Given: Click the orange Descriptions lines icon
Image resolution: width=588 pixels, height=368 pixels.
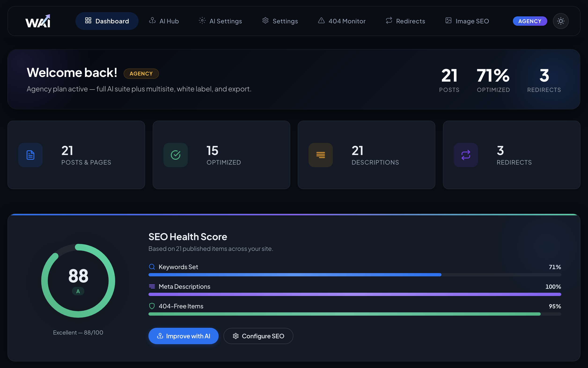Looking at the screenshot, I should coord(320,155).
